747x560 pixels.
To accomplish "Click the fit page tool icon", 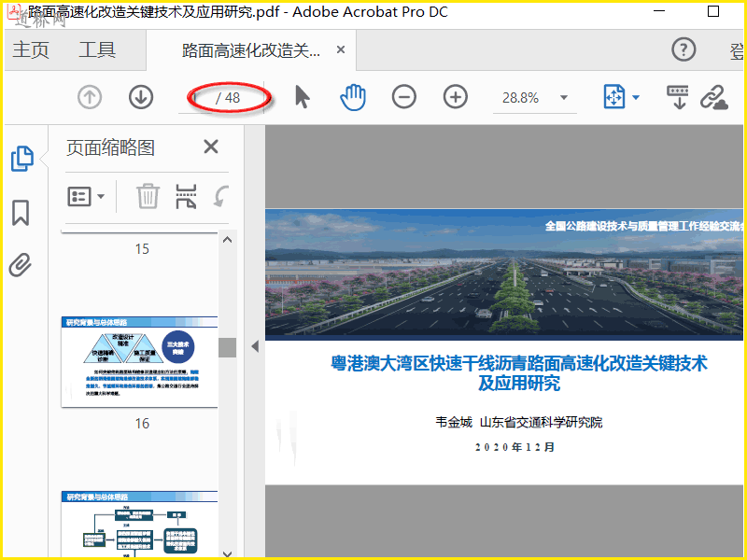I will pos(614,97).
